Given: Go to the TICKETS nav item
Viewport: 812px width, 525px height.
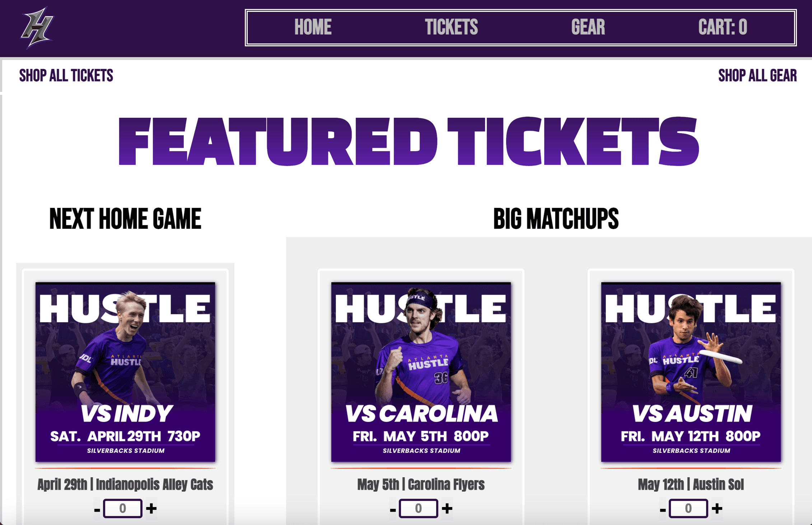Looking at the screenshot, I should [x=452, y=27].
